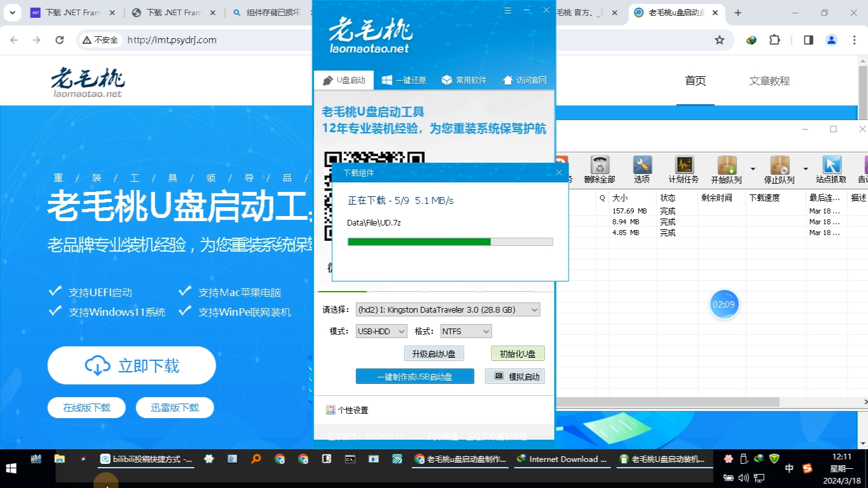This screenshot has width=868, height=488.
Task: Click the 剩余时间 column header
Action: click(721, 198)
